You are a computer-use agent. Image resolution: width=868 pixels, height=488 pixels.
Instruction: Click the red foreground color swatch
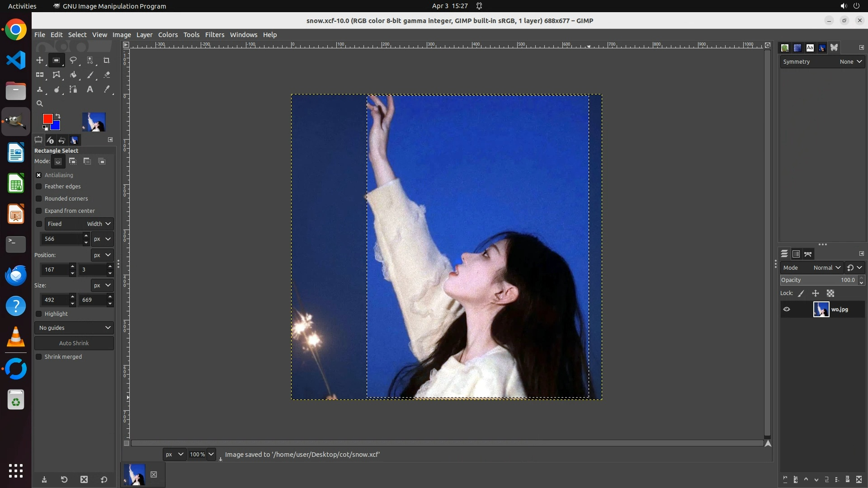47,118
